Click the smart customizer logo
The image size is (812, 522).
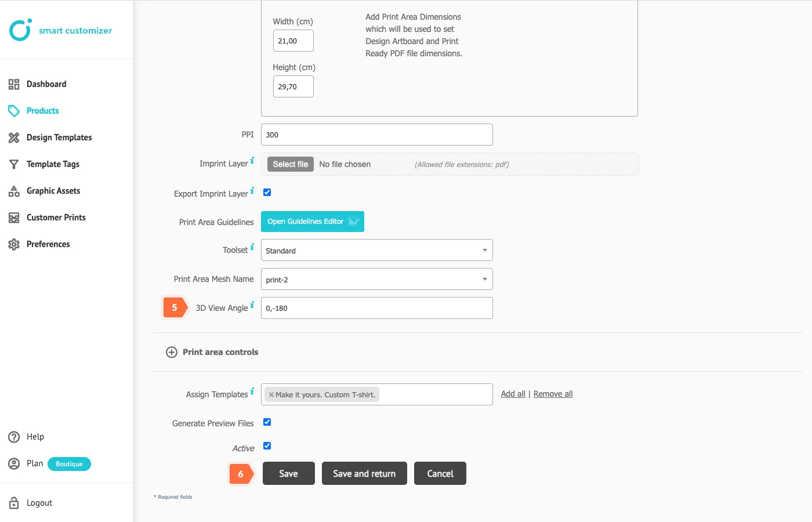pyautogui.click(x=60, y=30)
